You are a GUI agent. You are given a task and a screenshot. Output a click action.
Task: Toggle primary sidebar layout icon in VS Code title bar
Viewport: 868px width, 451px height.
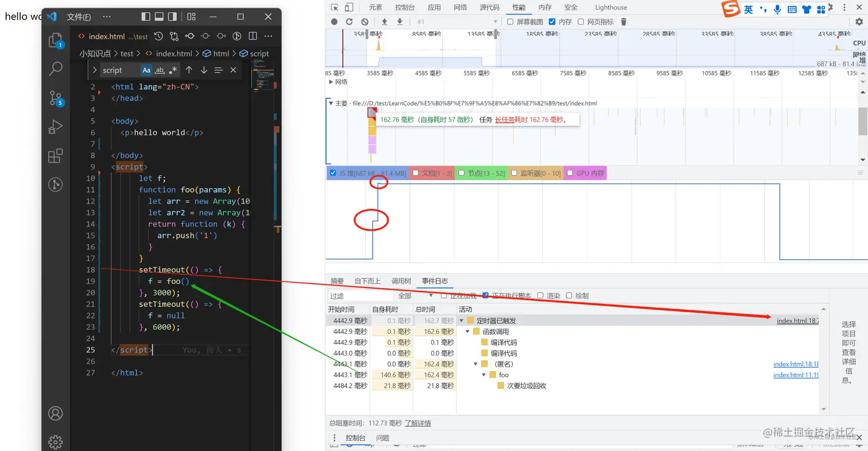(x=146, y=17)
